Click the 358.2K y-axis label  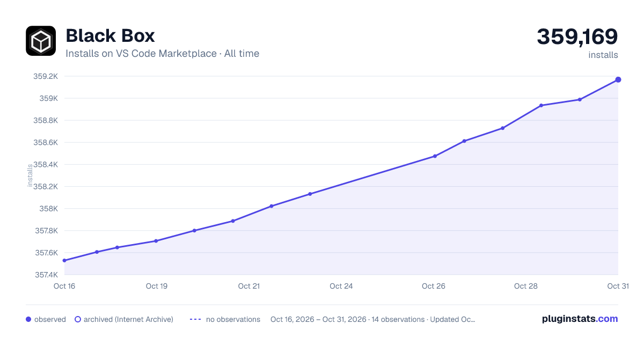coord(46,187)
